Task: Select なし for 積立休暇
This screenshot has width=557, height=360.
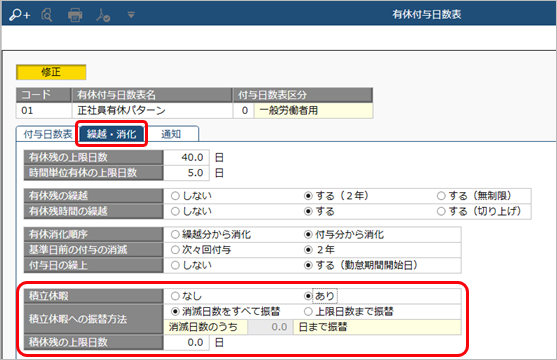Action: (175, 296)
